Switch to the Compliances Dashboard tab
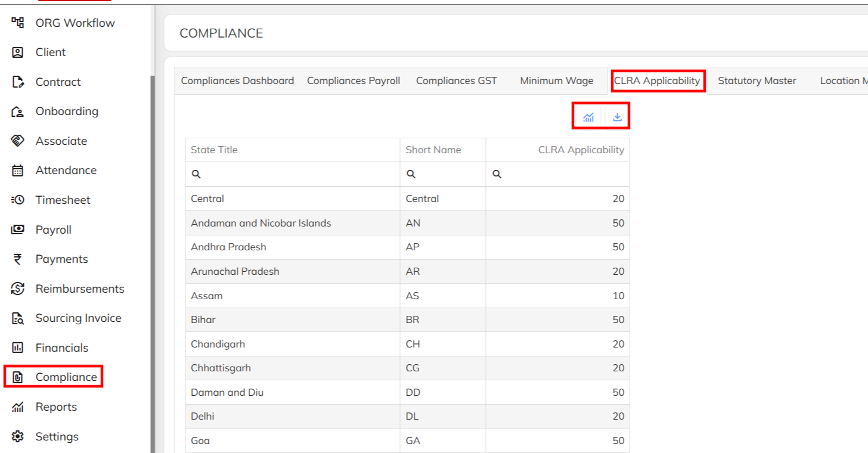 pos(237,80)
